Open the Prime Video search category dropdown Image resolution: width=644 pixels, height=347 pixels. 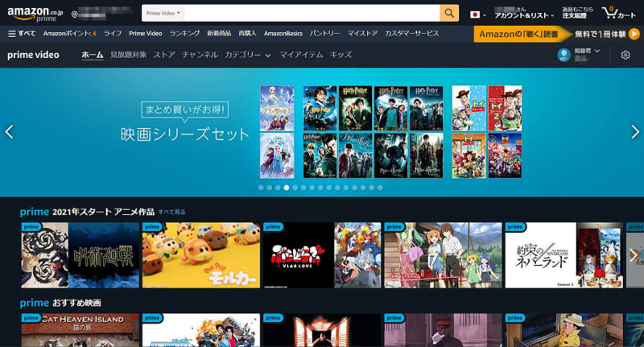pyautogui.click(x=163, y=13)
